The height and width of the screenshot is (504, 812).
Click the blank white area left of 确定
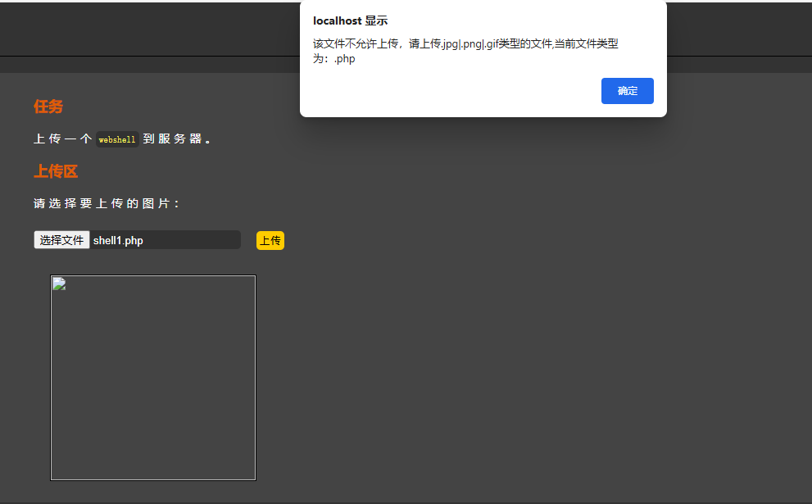click(451, 91)
